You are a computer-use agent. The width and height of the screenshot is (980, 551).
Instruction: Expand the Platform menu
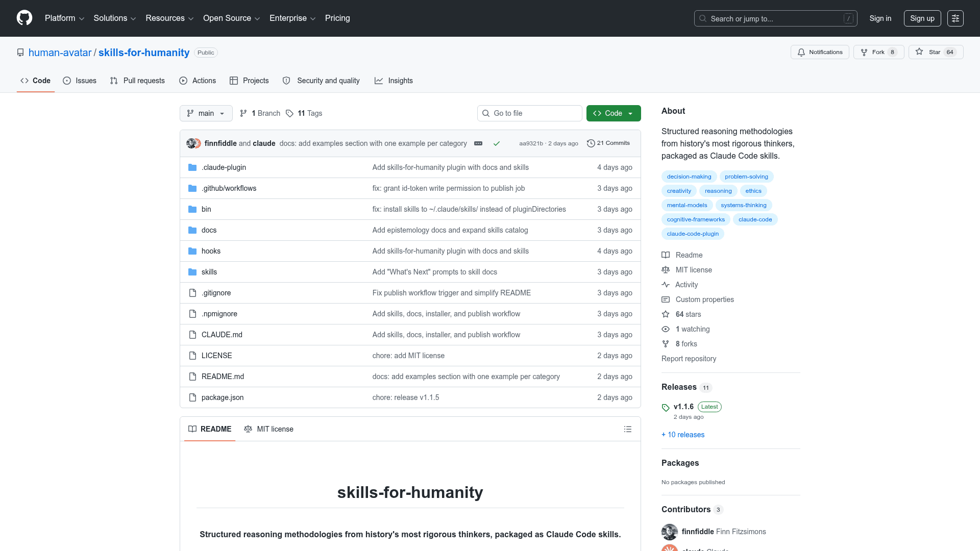pos(64,18)
